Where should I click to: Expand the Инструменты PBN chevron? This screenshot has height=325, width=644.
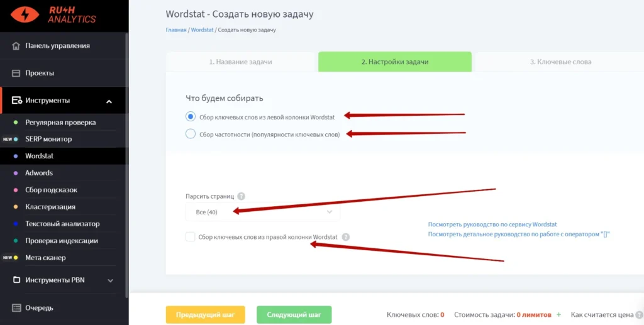110,280
